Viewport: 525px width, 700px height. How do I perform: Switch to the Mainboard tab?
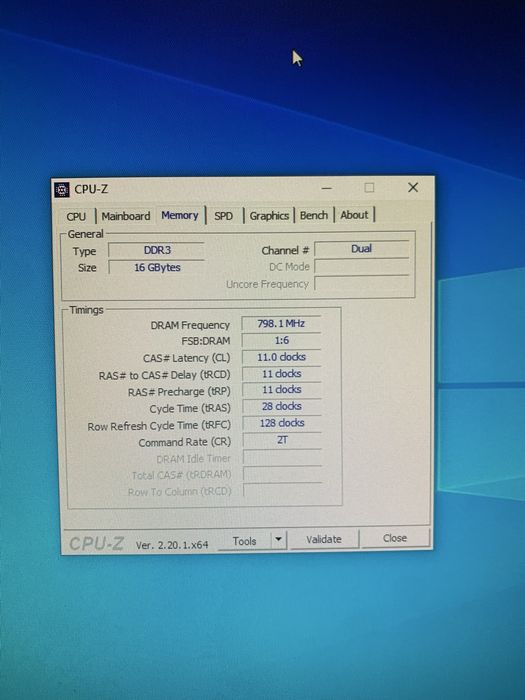[125, 216]
